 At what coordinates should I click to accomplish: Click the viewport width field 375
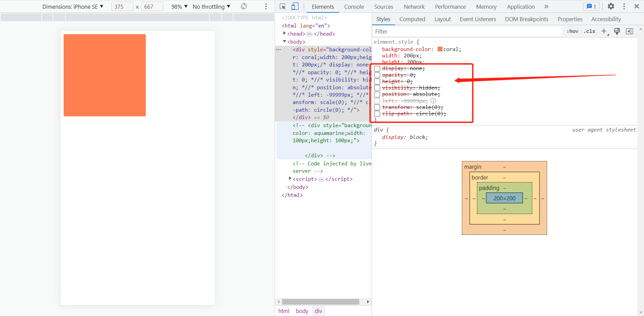click(x=122, y=6)
